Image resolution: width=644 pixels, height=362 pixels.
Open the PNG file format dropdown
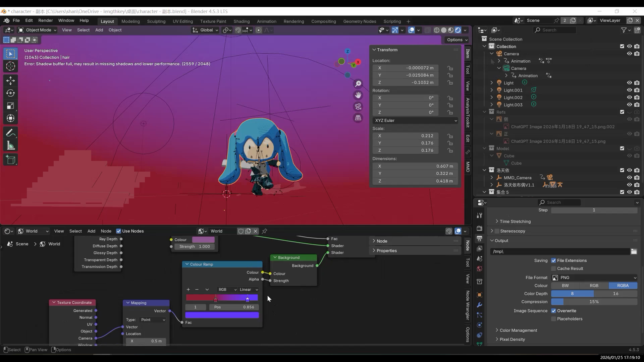coord(594,278)
